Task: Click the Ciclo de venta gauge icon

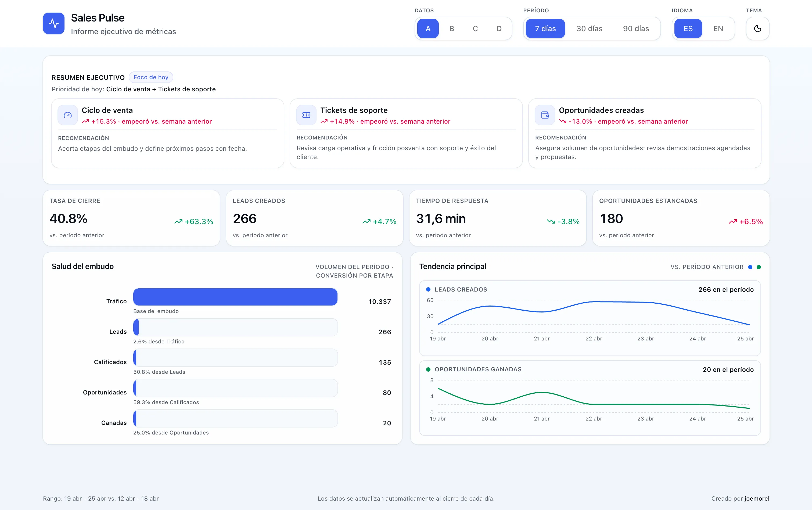Action: (x=68, y=115)
